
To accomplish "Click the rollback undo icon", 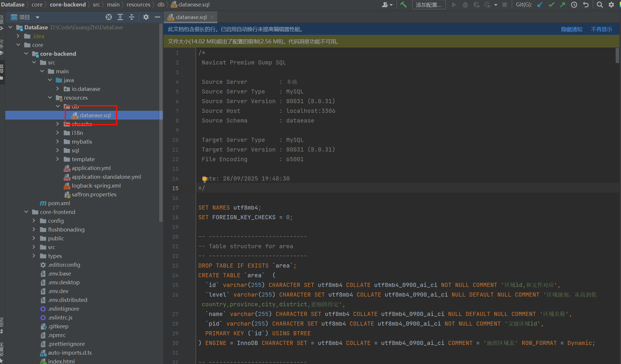I will (x=586, y=5).
